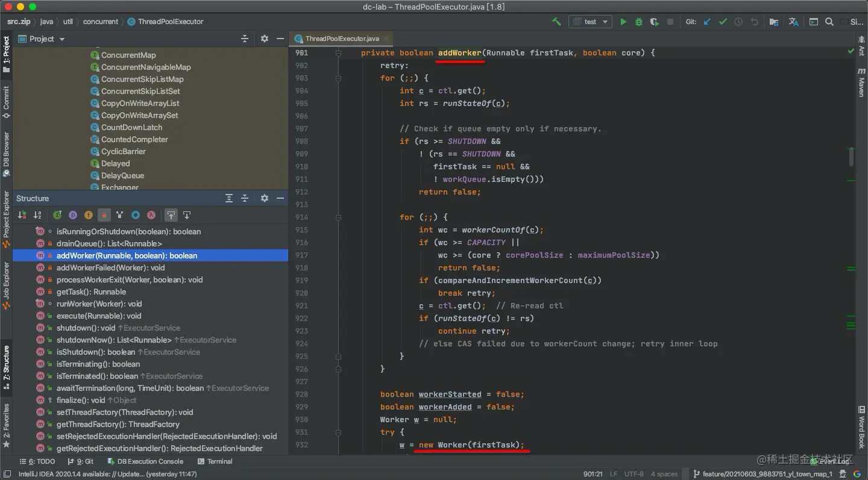Screen dimensions: 868x480
Task: Select the concurrent breadcrumb in the navigation bar
Action: coord(101,22)
